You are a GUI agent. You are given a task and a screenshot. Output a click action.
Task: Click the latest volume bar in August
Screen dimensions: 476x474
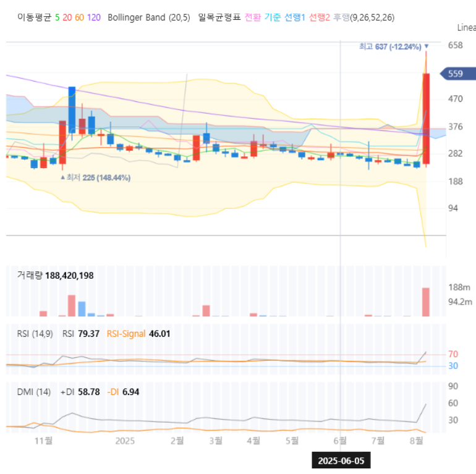click(x=426, y=302)
